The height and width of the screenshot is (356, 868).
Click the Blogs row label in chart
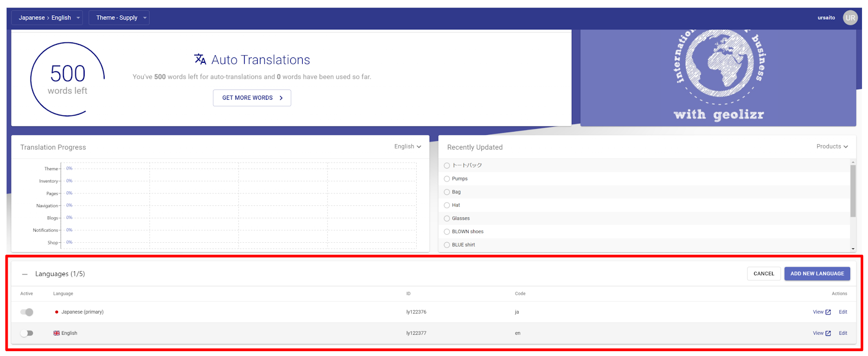[53, 218]
